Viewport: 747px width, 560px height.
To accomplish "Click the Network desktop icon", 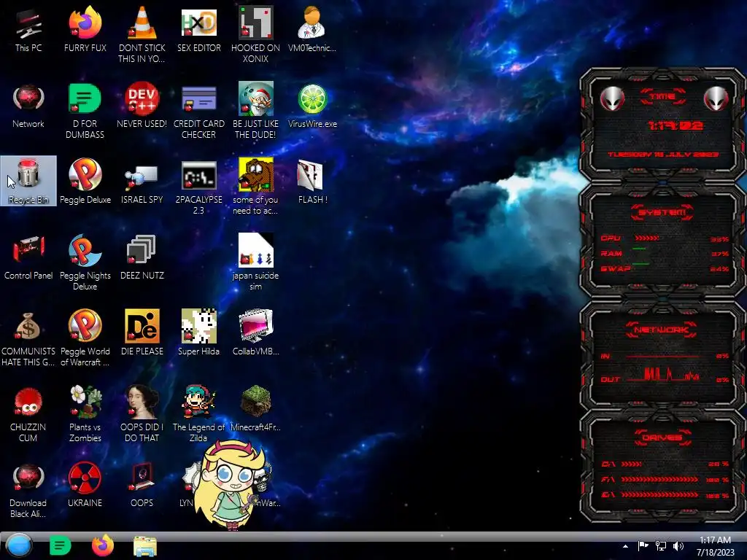I will click(28, 106).
